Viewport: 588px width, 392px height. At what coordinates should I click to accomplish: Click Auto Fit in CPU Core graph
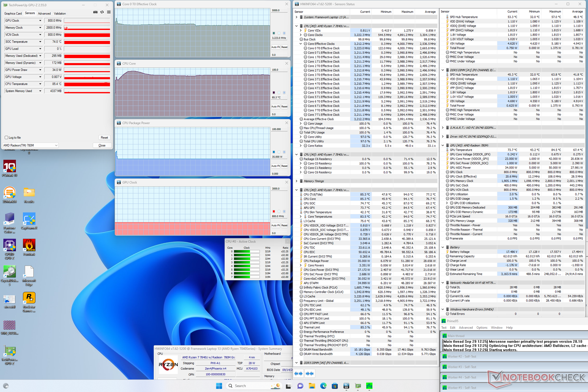pyautogui.click(x=275, y=106)
